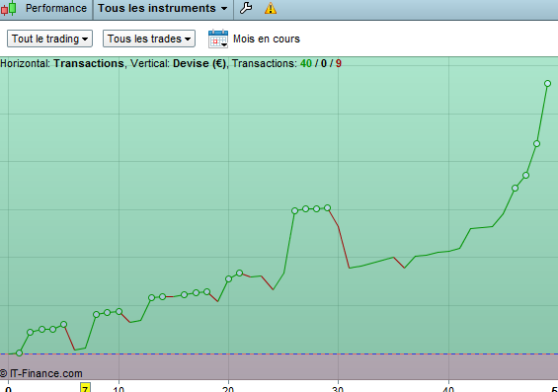Open the Tous les trades dropdown
This screenshot has width=558, height=392.
[149, 39]
